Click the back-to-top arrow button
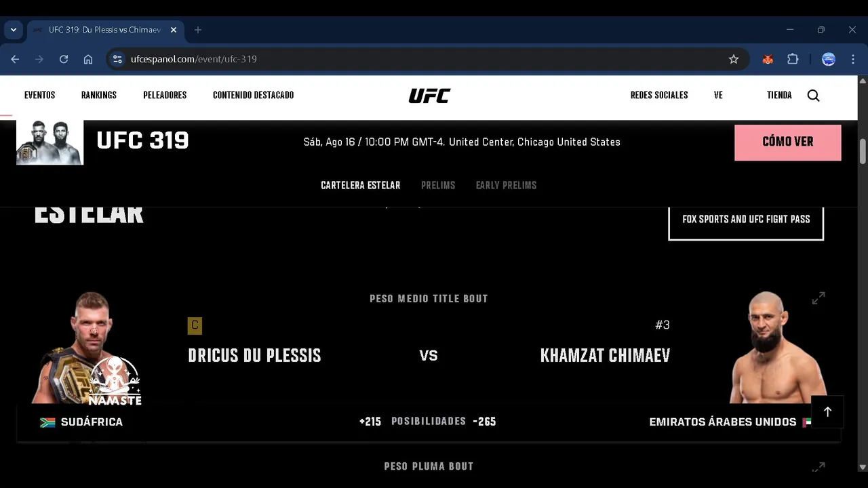This screenshot has height=488, width=868. (x=827, y=411)
